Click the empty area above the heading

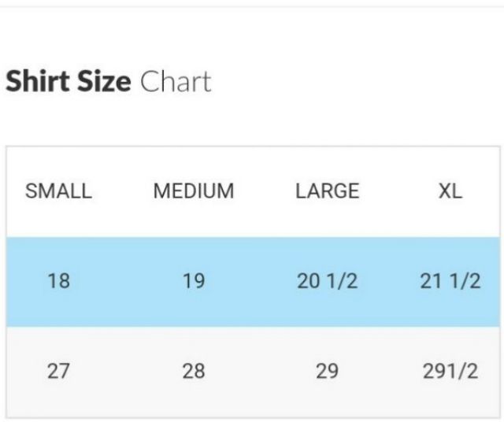[252, 35]
